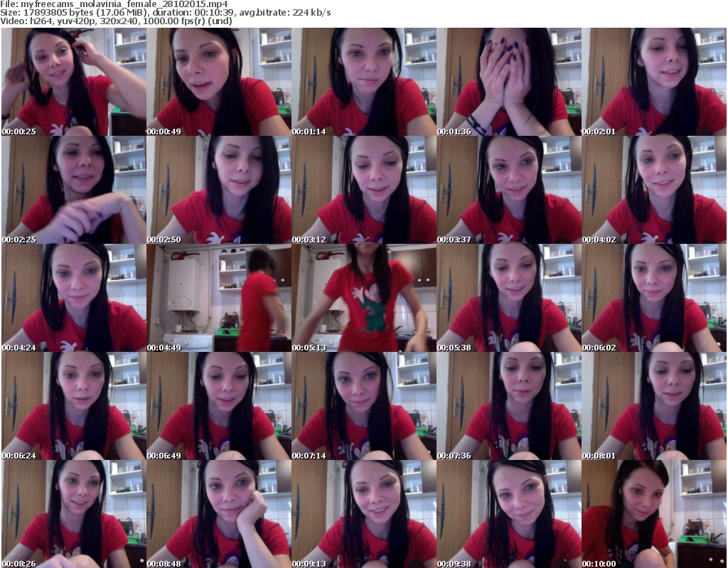Select the thumbnail timestamped 00:08:48
Image resolution: width=728 pixels, height=568 pixels.
click(219, 514)
